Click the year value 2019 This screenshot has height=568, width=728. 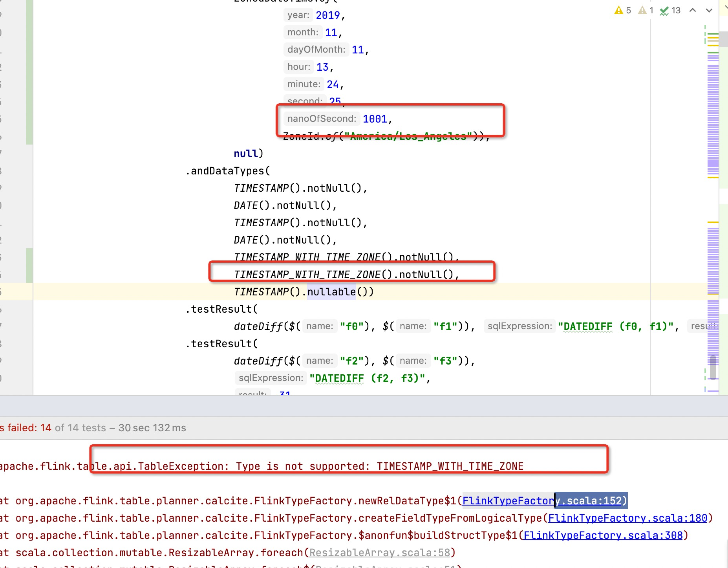pyautogui.click(x=328, y=15)
